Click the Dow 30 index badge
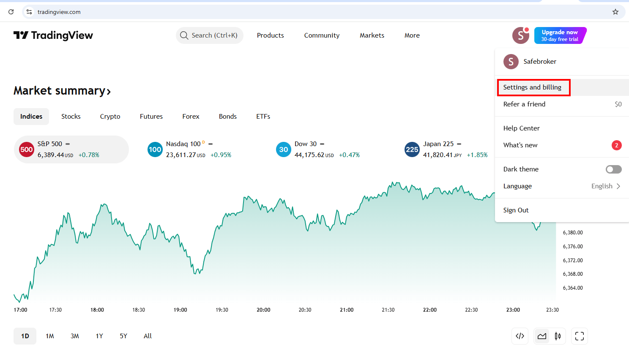 coord(284,149)
